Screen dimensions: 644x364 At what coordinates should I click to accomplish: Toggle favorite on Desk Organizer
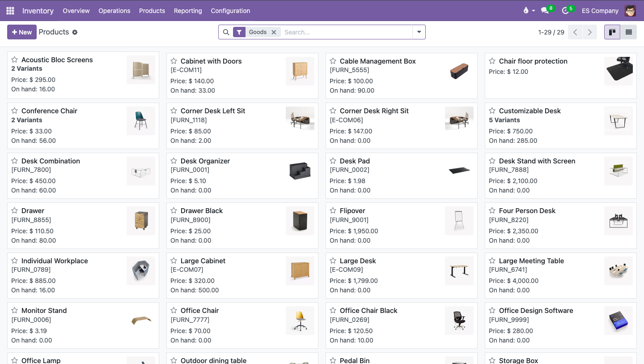174,161
